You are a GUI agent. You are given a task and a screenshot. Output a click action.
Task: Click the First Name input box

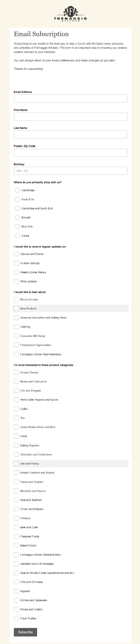[x=70, y=117]
